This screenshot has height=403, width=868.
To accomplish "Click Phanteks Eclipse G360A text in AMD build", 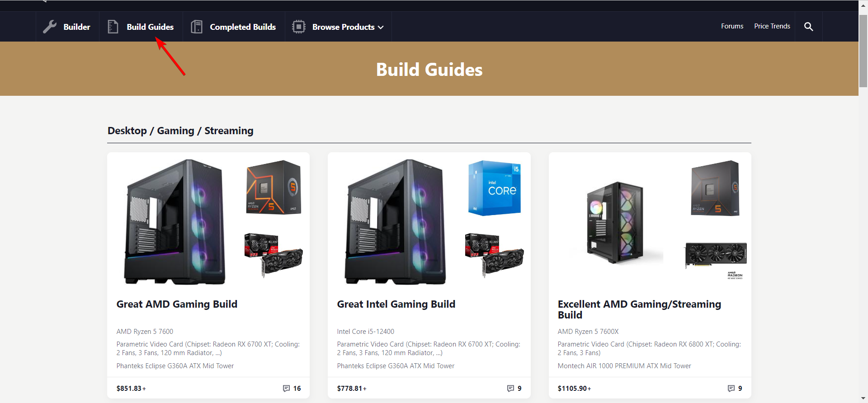I will (175, 366).
